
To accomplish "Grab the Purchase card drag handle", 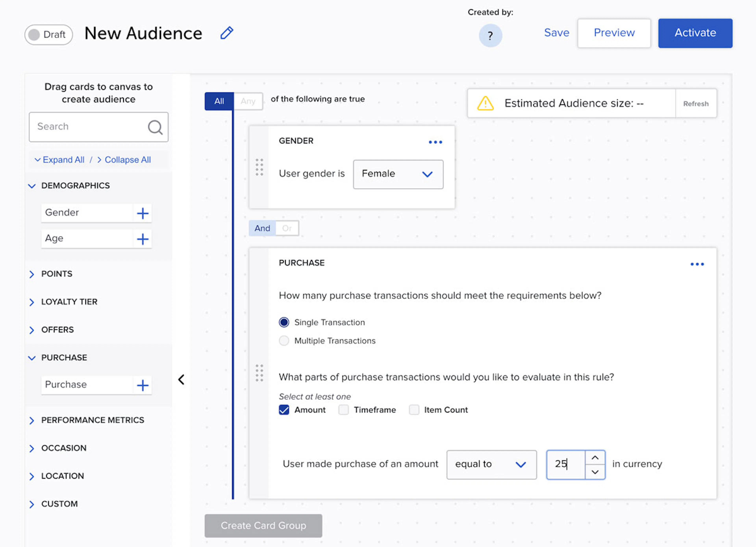I will (259, 373).
